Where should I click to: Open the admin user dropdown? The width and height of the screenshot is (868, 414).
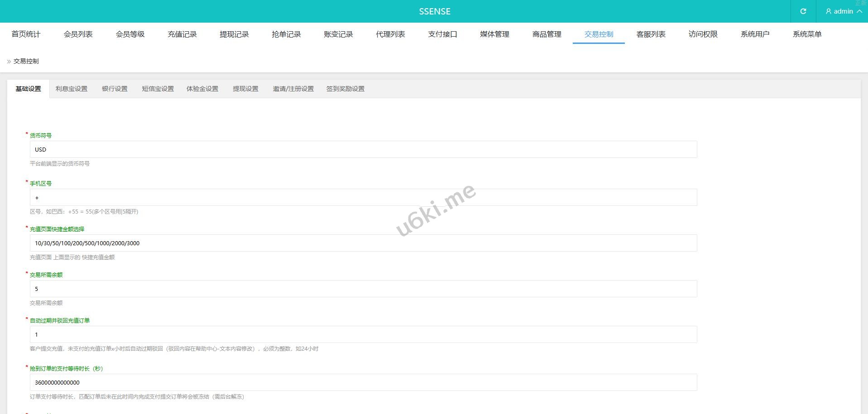pyautogui.click(x=843, y=11)
